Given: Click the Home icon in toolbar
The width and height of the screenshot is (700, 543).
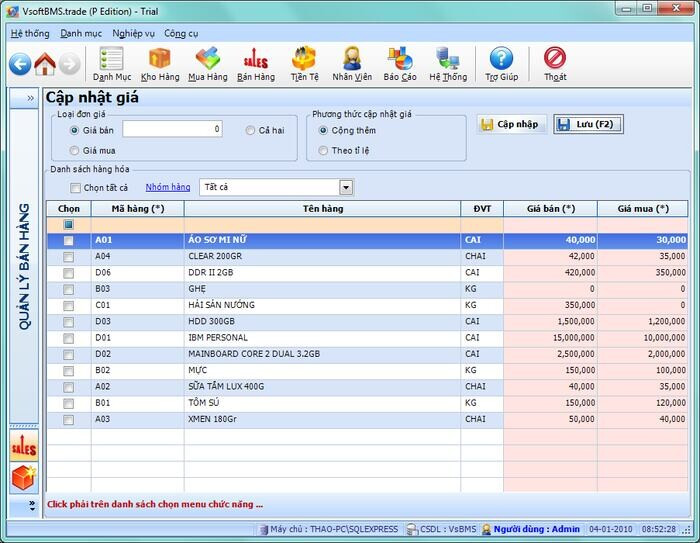Looking at the screenshot, I should click(44, 65).
